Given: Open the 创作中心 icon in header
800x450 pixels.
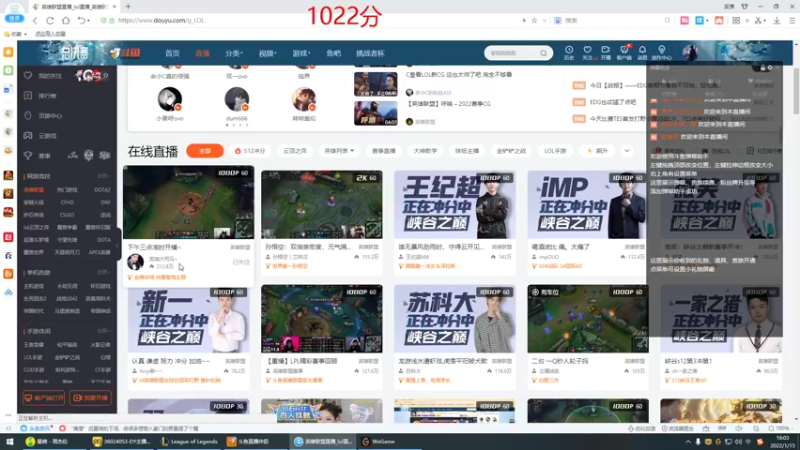Looking at the screenshot, I should 662,52.
